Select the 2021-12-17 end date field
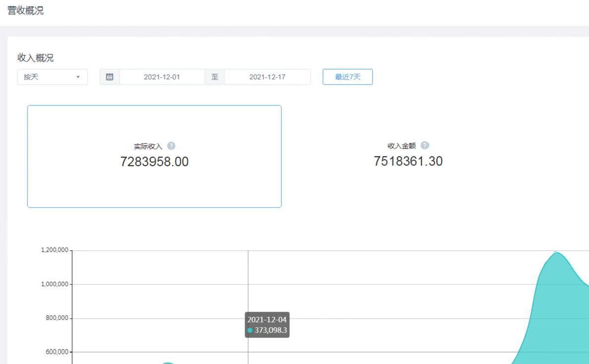 point(267,77)
